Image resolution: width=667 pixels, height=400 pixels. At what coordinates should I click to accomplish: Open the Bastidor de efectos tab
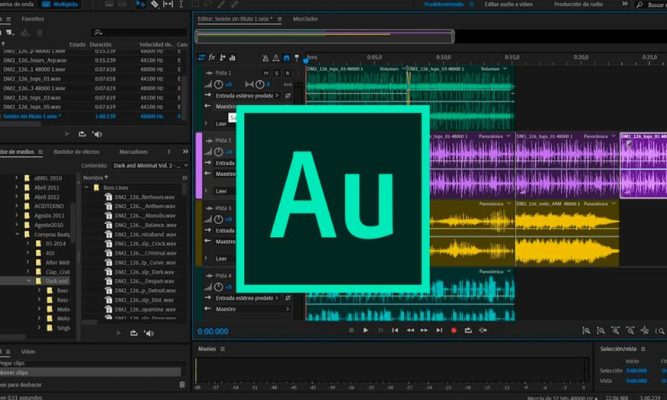coord(78,151)
